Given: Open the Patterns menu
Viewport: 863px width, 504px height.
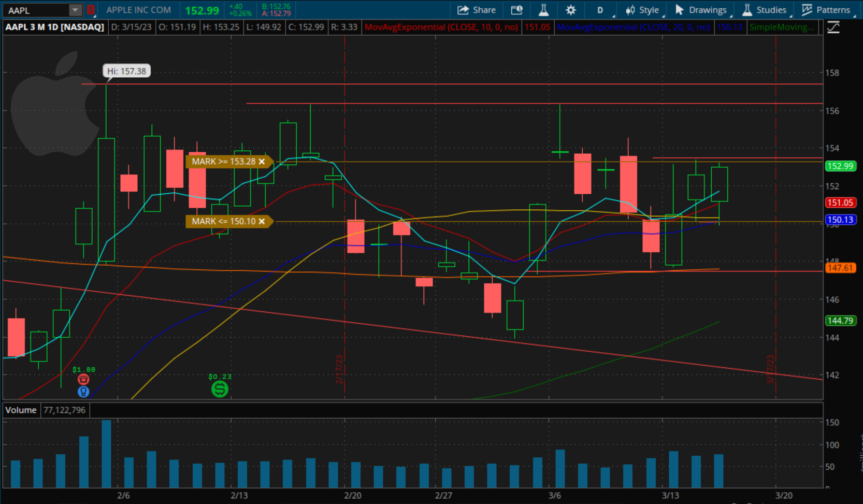Looking at the screenshot, I should (x=827, y=10).
